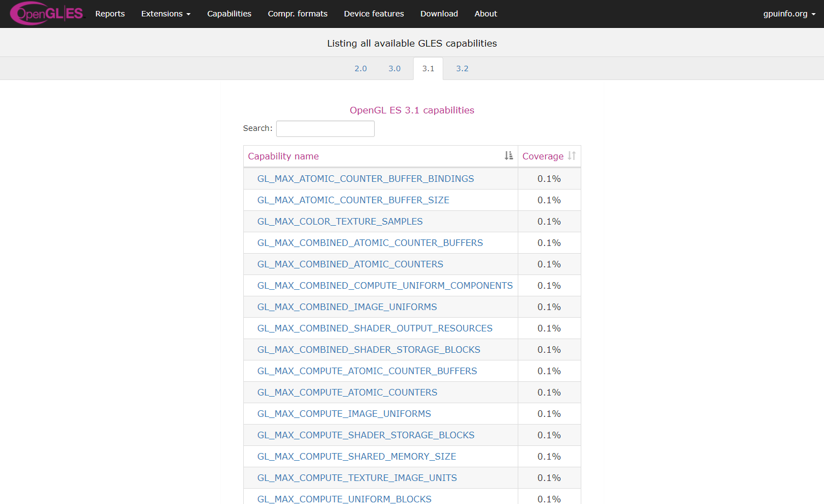Open GL_MAX_COMBINED_ATOMIC_COUNTER_BUFFERS link

(370, 243)
